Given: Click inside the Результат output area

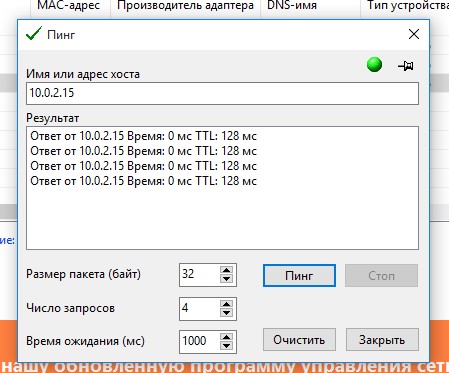Looking at the screenshot, I should [222, 188].
